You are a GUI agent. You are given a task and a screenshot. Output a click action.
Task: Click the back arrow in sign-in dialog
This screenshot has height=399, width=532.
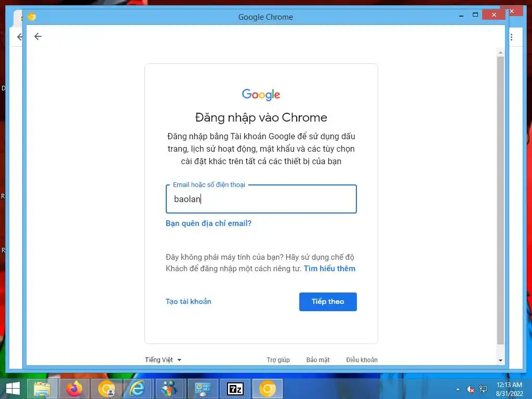point(37,36)
